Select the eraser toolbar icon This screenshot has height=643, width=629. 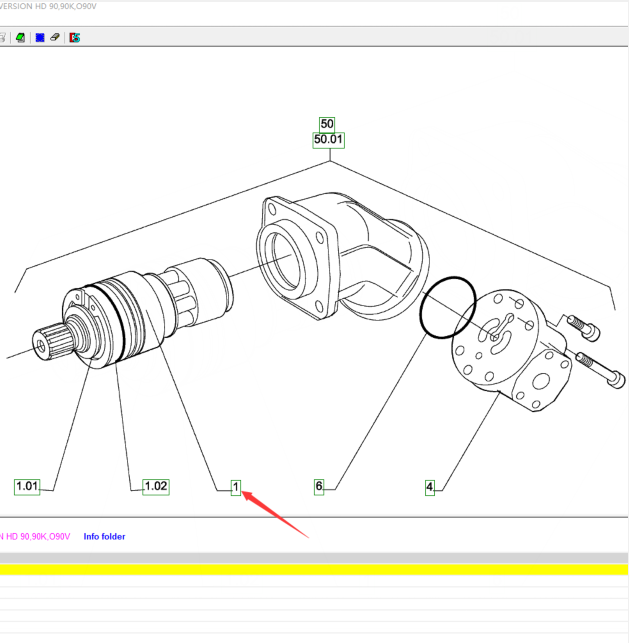click(x=55, y=37)
